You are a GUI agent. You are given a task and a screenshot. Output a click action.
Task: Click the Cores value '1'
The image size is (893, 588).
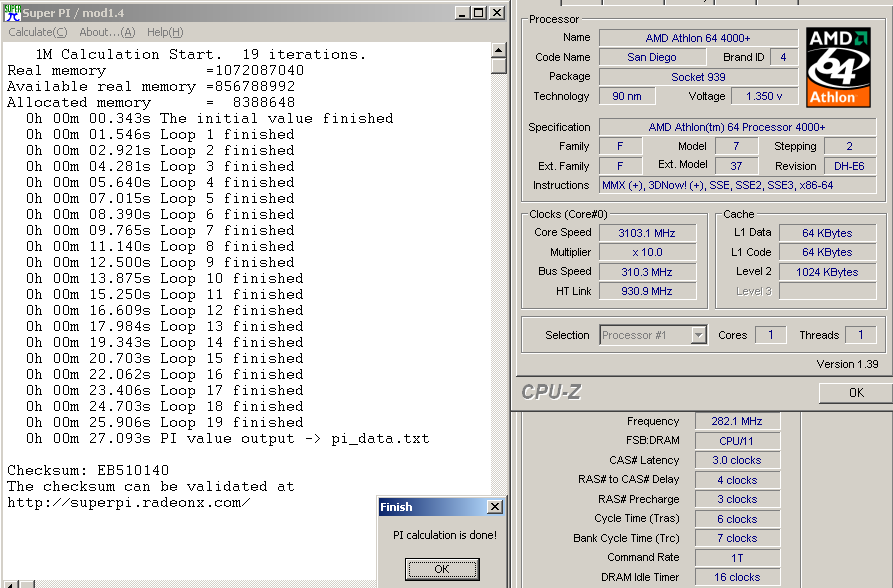coord(771,335)
